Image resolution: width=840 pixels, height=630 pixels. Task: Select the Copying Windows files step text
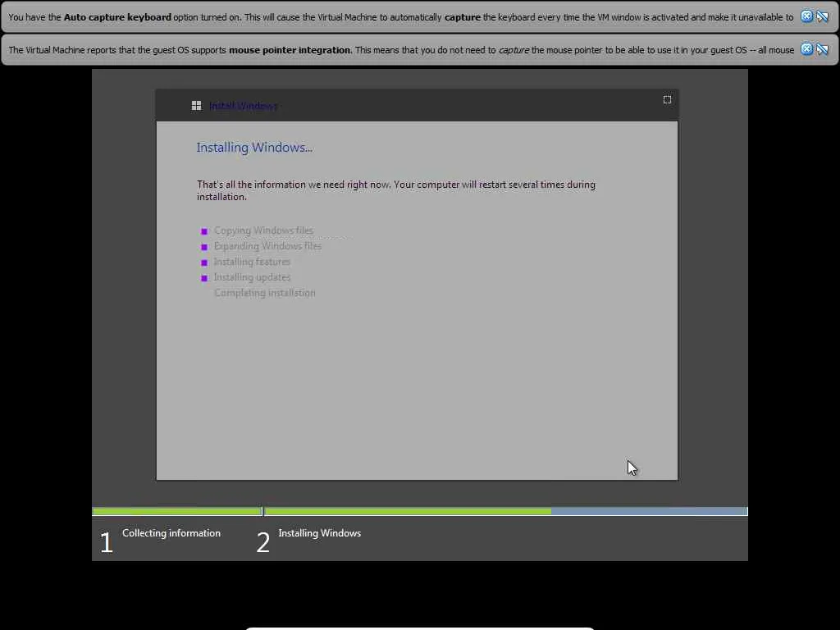click(263, 231)
